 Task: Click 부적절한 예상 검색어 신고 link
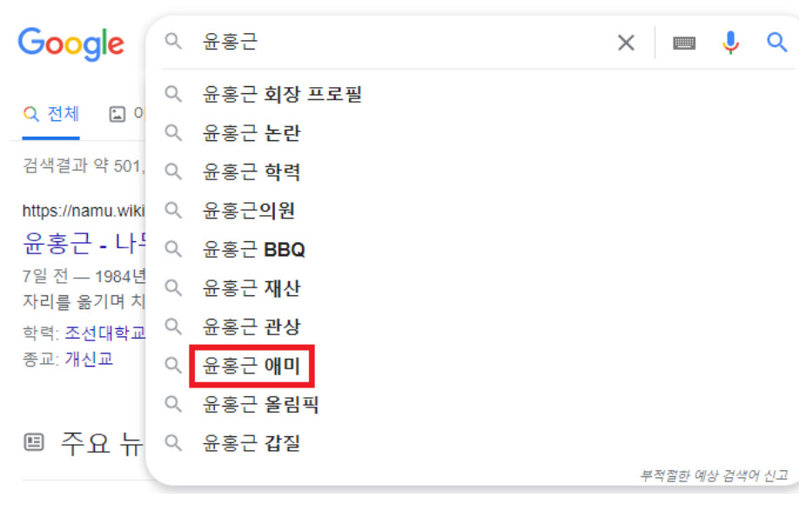coord(714,475)
